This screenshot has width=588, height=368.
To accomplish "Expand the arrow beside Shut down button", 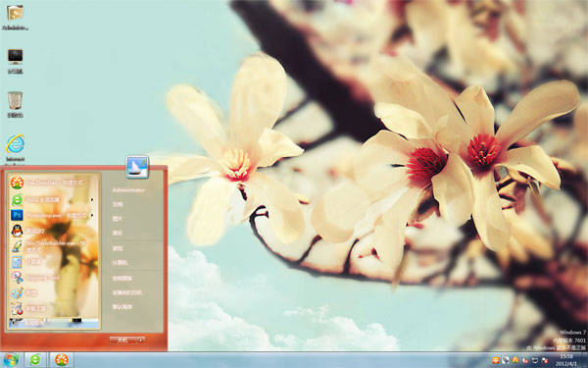I will point(141,341).
